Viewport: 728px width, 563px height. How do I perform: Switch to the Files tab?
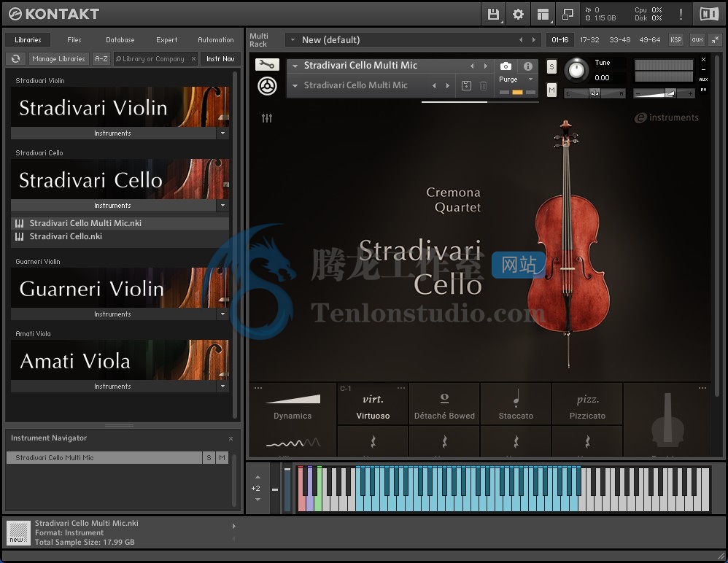click(x=74, y=40)
